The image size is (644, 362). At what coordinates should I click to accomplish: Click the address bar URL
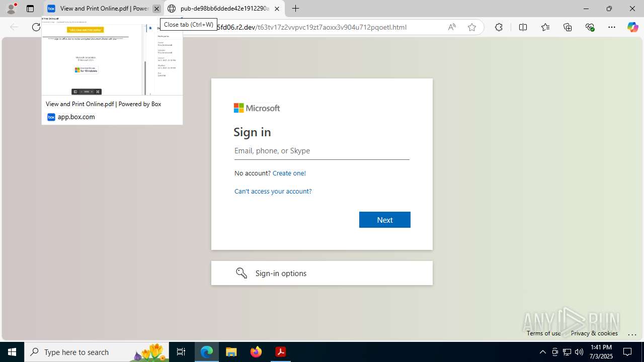311,27
